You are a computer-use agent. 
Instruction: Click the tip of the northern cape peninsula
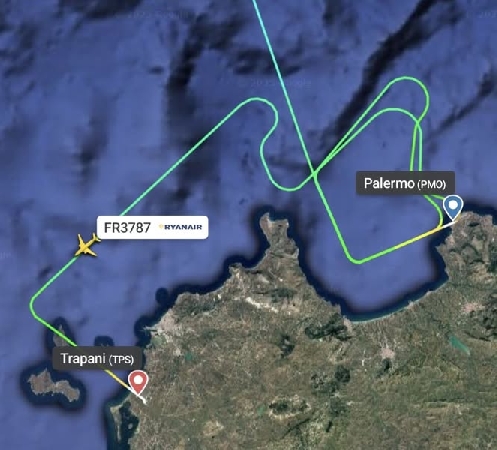265,218
